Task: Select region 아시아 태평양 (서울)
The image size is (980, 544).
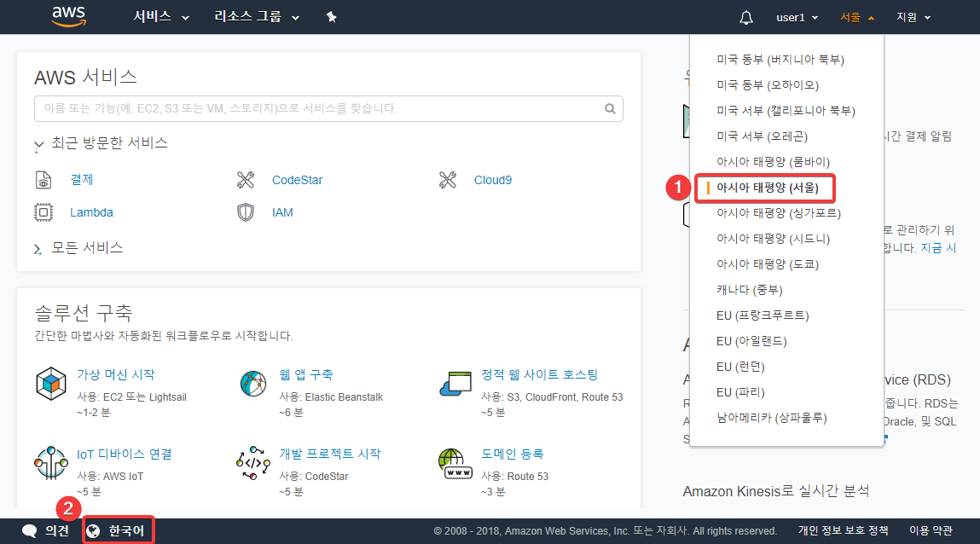Action: pyautogui.click(x=768, y=188)
